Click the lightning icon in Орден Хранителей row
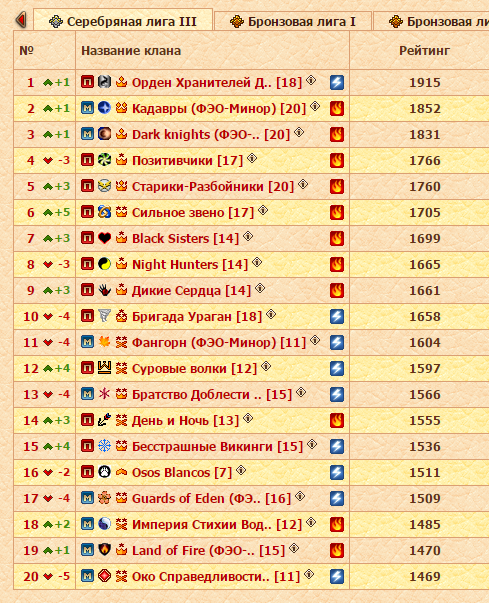Image resolution: width=489 pixels, height=603 pixels. point(337,82)
